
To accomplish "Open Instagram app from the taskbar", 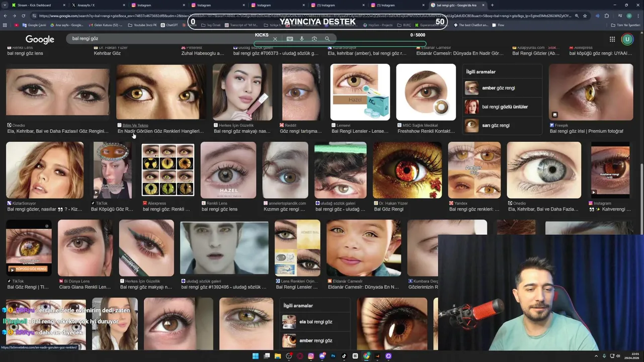I will pyautogui.click(x=311, y=356).
